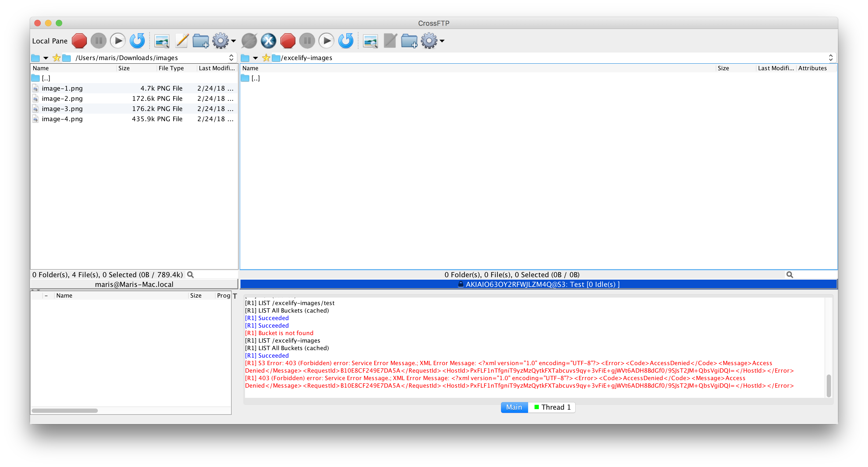Open the local pane gear settings dropdown
This screenshot has height=467, width=868.
(224, 41)
